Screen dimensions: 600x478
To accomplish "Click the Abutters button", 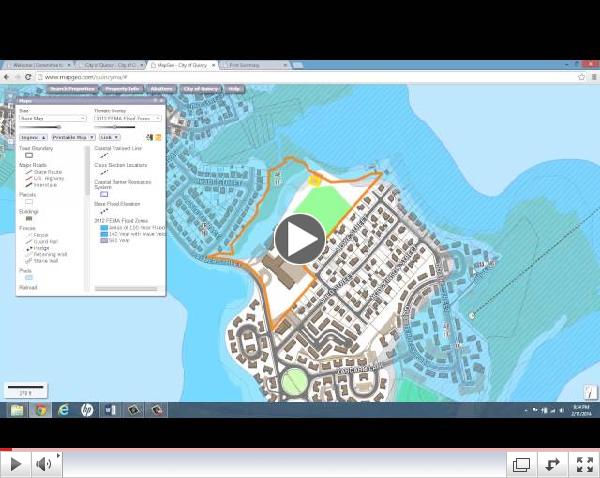I will (x=162, y=89).
